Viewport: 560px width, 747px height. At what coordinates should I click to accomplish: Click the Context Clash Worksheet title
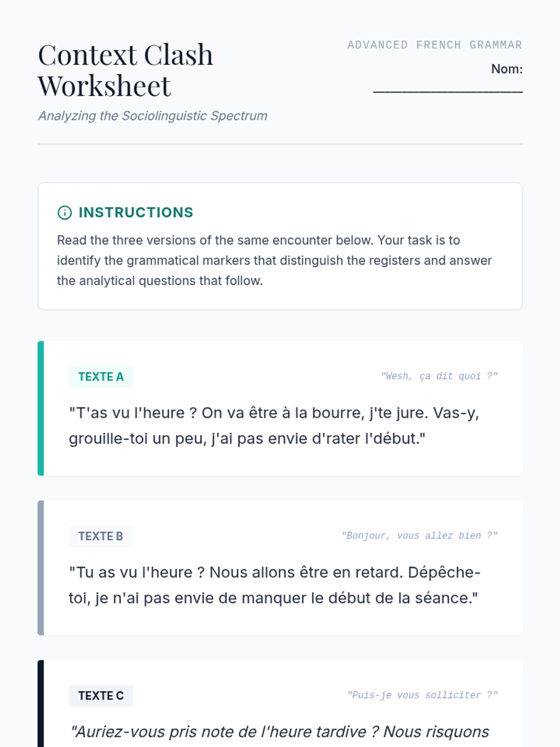click(126, 70)
